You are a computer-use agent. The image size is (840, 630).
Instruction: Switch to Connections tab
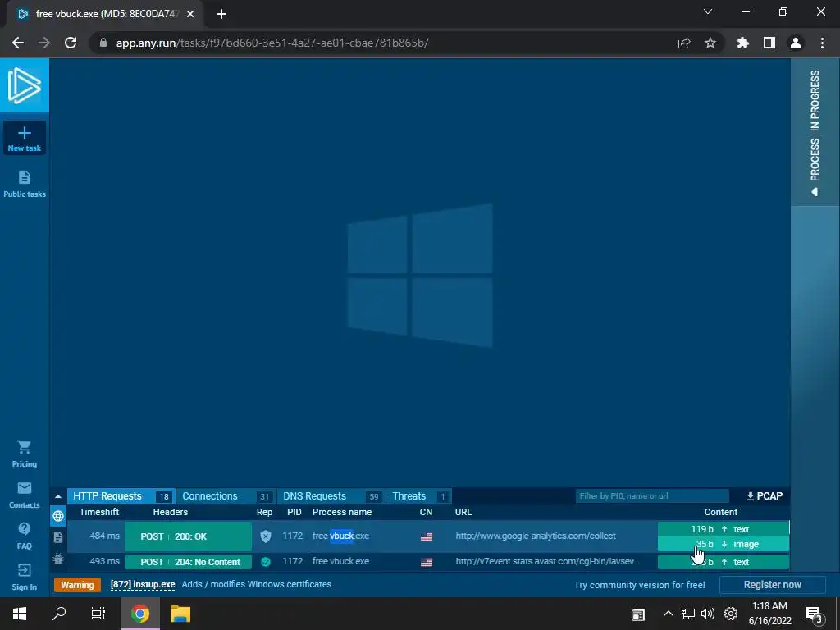(226, 496)
